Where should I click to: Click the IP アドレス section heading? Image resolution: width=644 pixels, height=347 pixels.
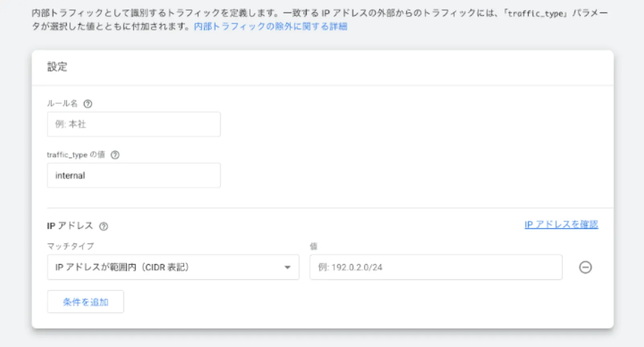(x=70, y=226)
